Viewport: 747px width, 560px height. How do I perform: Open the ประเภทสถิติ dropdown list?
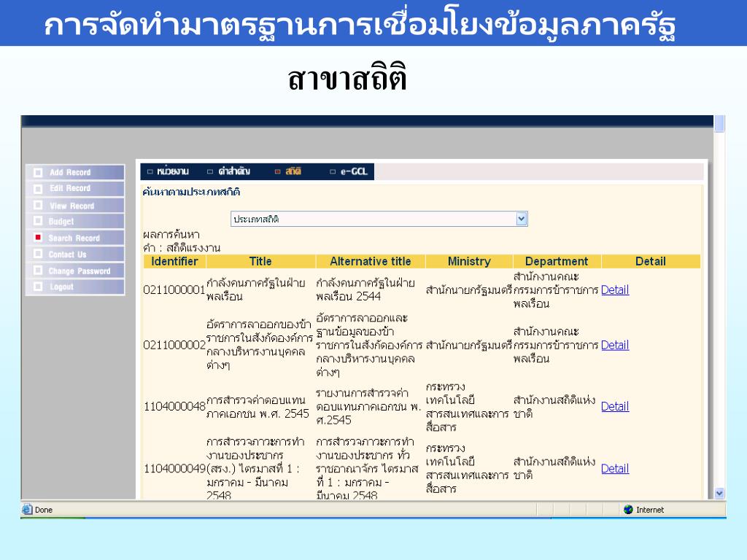pos(379,219)
